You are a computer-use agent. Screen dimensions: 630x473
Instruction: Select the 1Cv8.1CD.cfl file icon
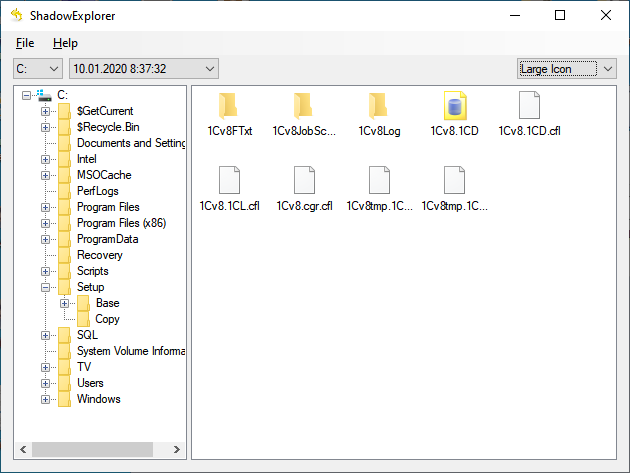(x=529, y=105)
